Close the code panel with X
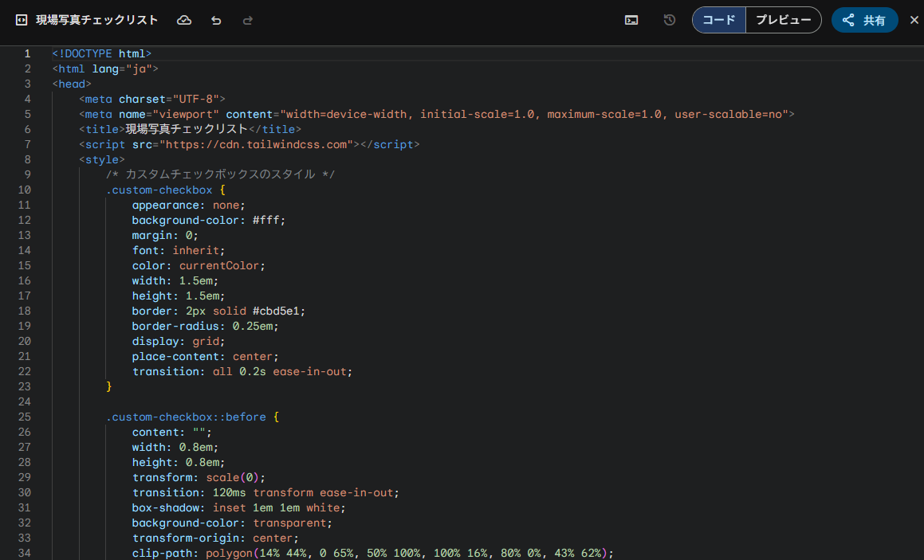This screenshot has width=924, height=560. [x=914, y=20]
